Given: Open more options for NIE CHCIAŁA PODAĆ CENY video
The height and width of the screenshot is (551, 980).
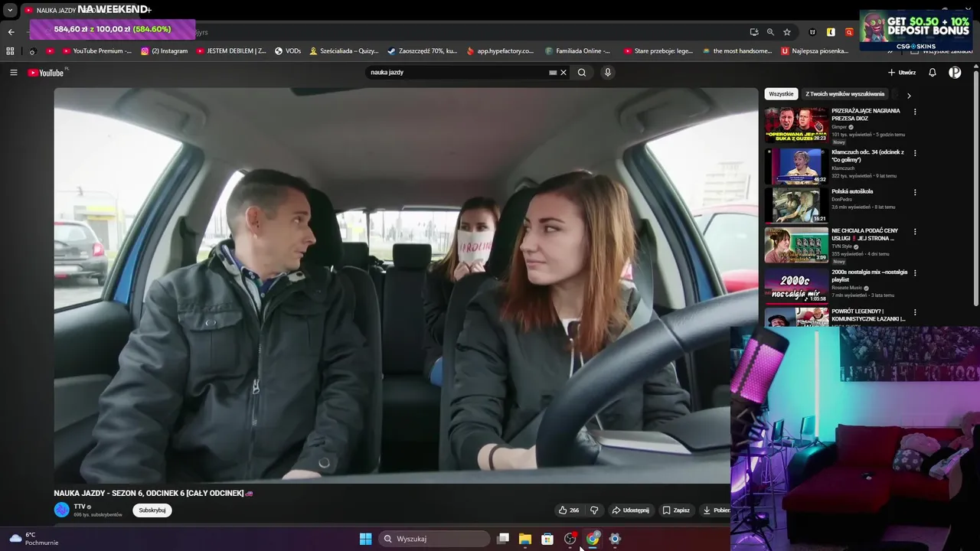Looking at the screenshot, I should [915, 232].
